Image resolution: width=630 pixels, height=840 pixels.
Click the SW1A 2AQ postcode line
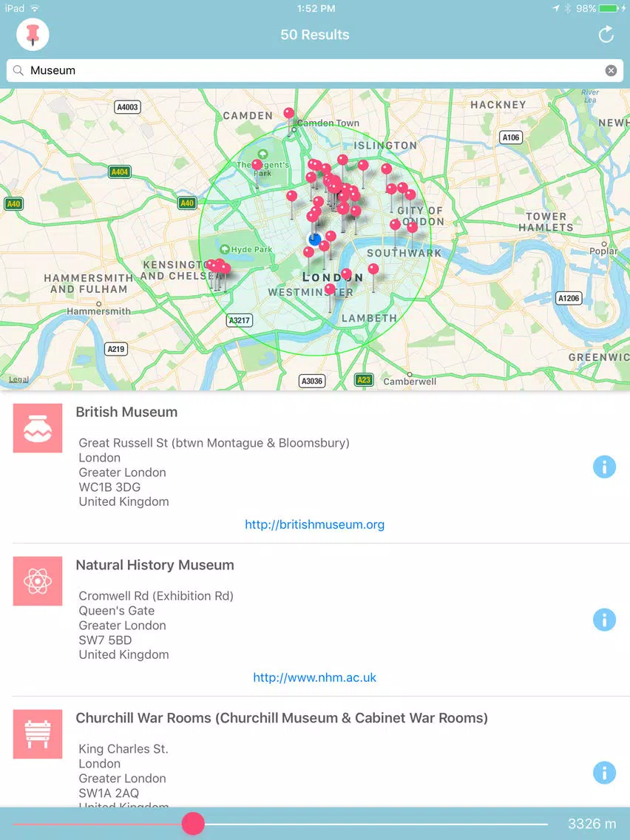[109, 793]
